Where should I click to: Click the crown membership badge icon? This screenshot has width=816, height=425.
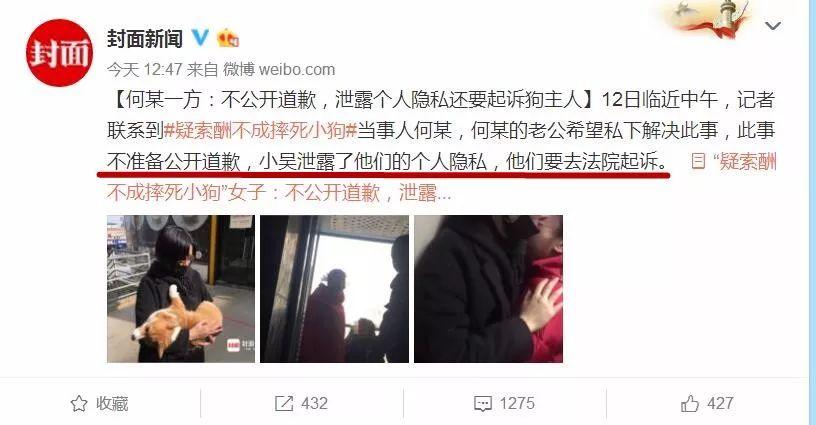tap(228, 38)
